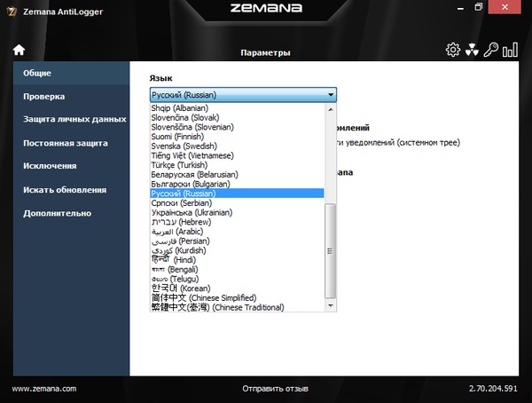The height and width of the screenshot is (403, 532).
Task: Open the statistics bar chart icon
Action: click(510, 50)
